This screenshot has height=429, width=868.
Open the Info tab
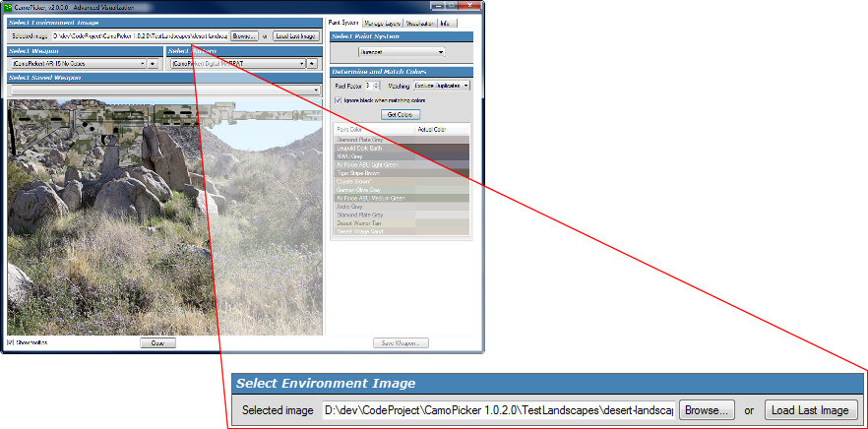click(445, 24)
